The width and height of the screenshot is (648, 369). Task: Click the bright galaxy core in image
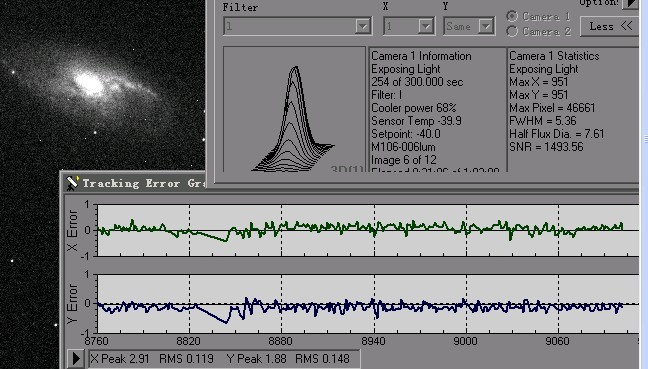point(89,84)
